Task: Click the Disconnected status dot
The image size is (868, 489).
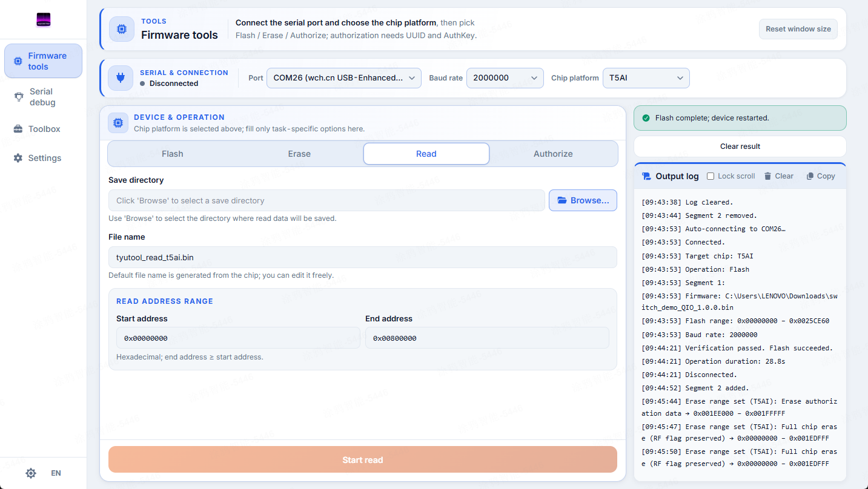Action: point(142,84)
